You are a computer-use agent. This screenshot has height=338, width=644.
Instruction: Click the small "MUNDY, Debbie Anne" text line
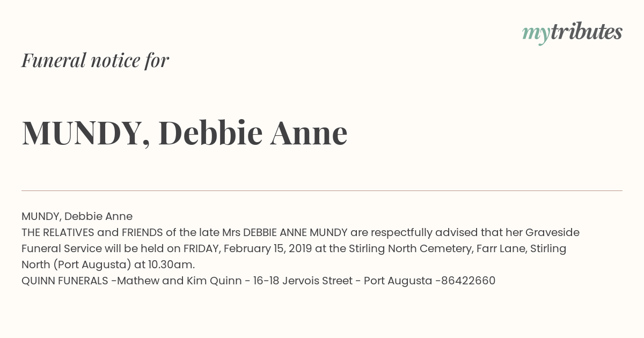(77, 217)
